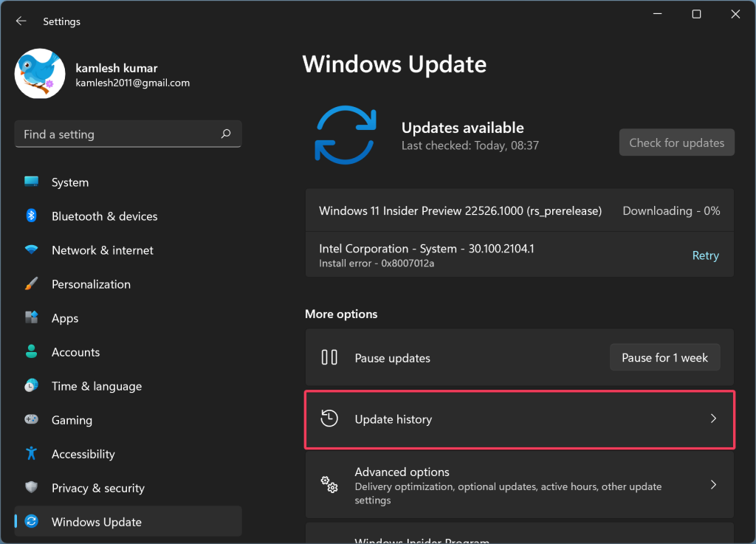Click the Windows 11 Insider Preview update row
This screenshot has height=544, width=756.
[x=520, y=210]
